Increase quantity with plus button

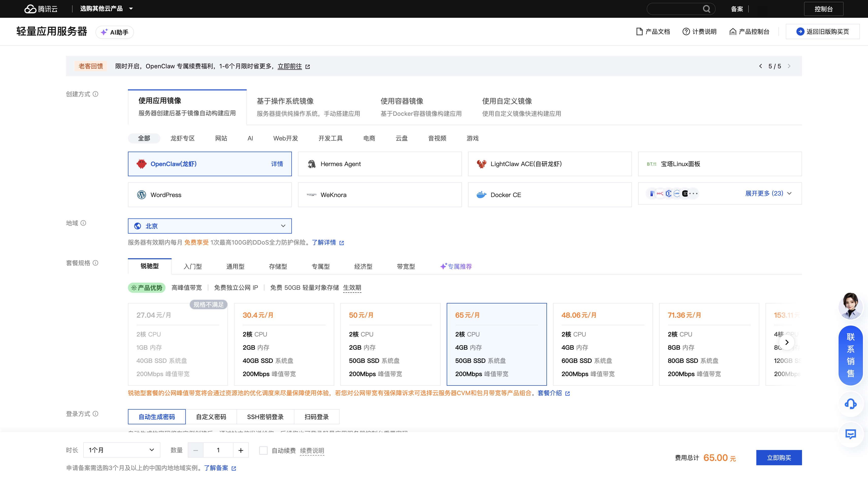click(x=241, y=450)
